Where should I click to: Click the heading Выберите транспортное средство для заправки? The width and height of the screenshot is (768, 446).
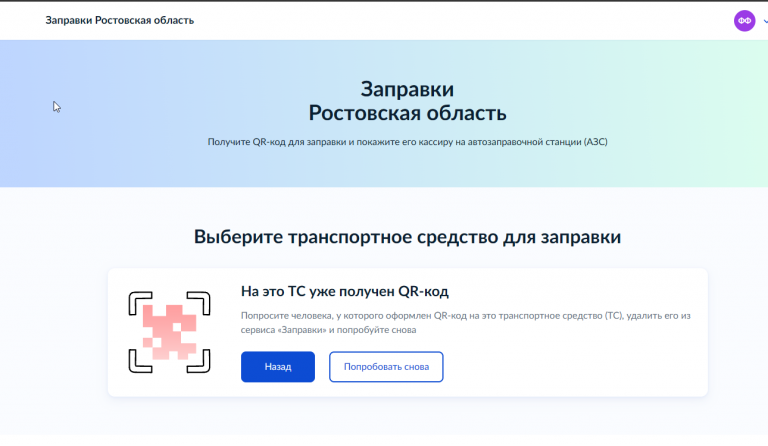pyautogui.click(x=407, y=237)
